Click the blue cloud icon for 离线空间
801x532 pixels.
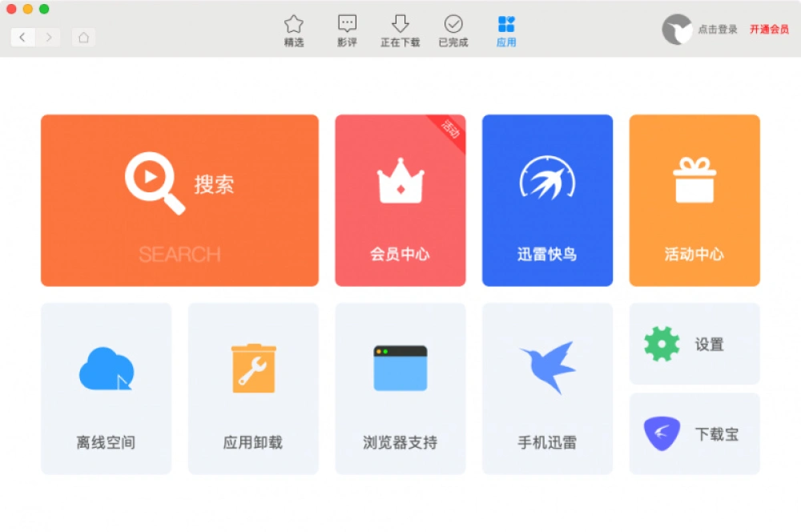pos(107,369)
